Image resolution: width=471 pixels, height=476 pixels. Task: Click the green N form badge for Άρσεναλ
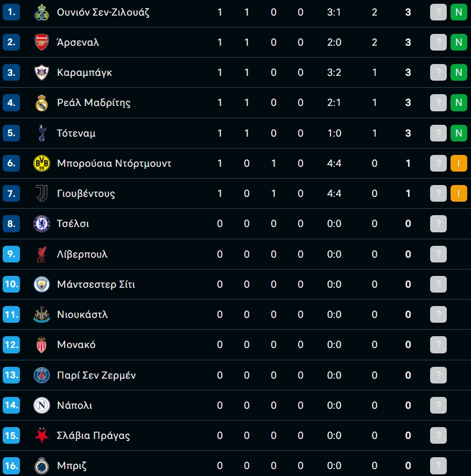pos(459,42)
